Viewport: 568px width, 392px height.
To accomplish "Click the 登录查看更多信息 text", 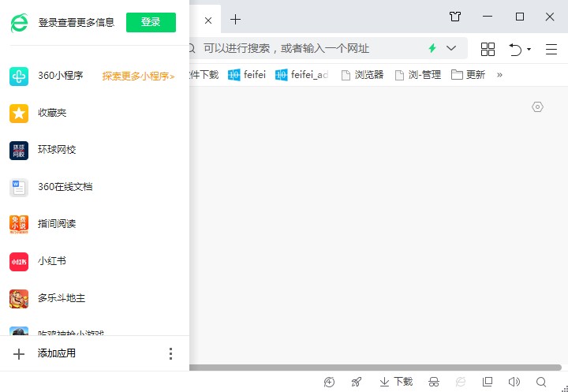I will coord(77,22).
